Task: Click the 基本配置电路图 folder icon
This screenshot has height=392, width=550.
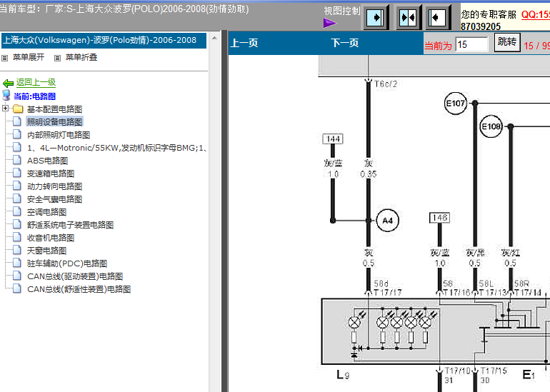Action: tap(18, 109)
